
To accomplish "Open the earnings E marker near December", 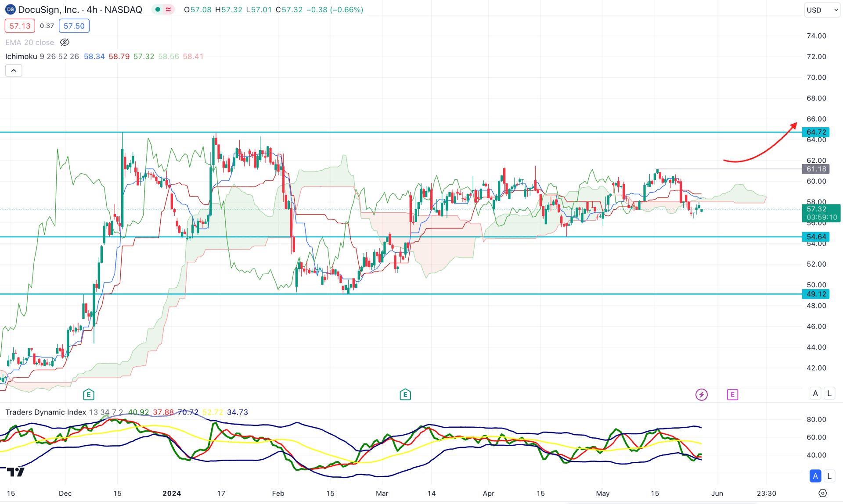I will [89, 394].
